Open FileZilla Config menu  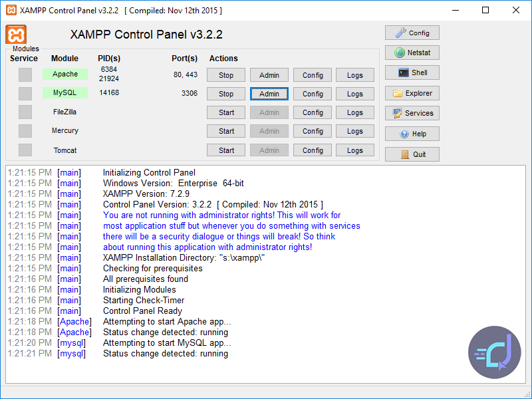[313, 112]
